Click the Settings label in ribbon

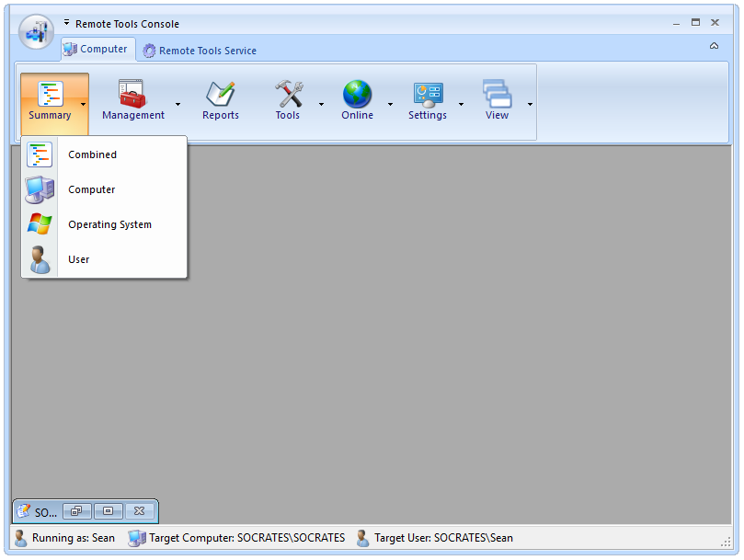coord(428,115)
